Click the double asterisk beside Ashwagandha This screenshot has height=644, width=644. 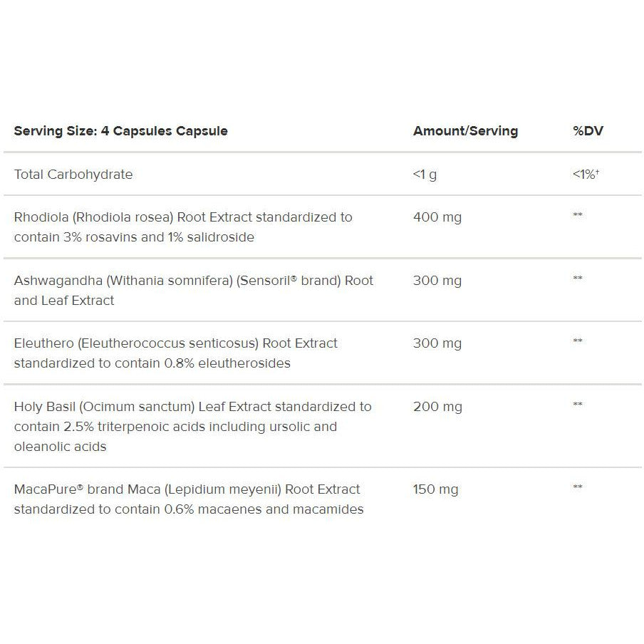[x=578, y=278]
